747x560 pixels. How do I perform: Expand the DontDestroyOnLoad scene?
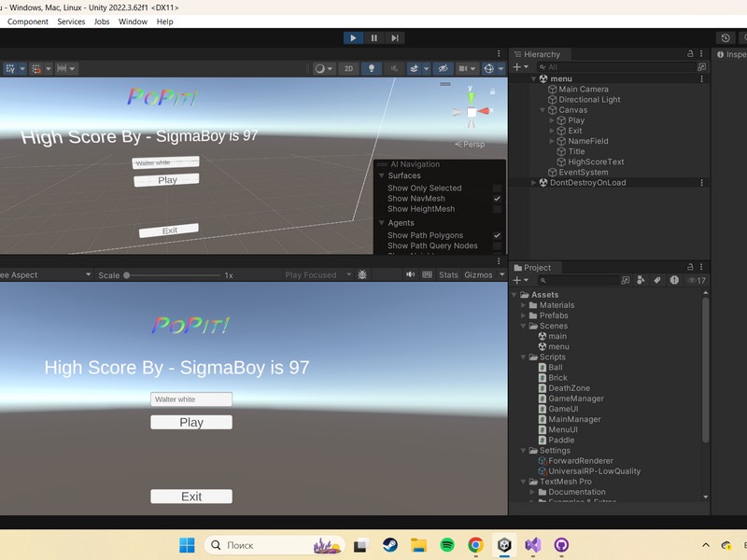point(534,183)
